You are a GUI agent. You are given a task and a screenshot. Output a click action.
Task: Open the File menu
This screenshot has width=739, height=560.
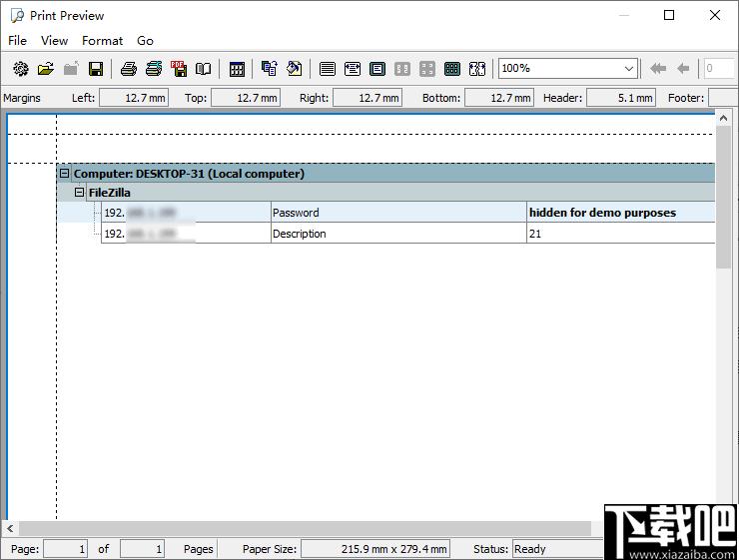coord(17,41)
